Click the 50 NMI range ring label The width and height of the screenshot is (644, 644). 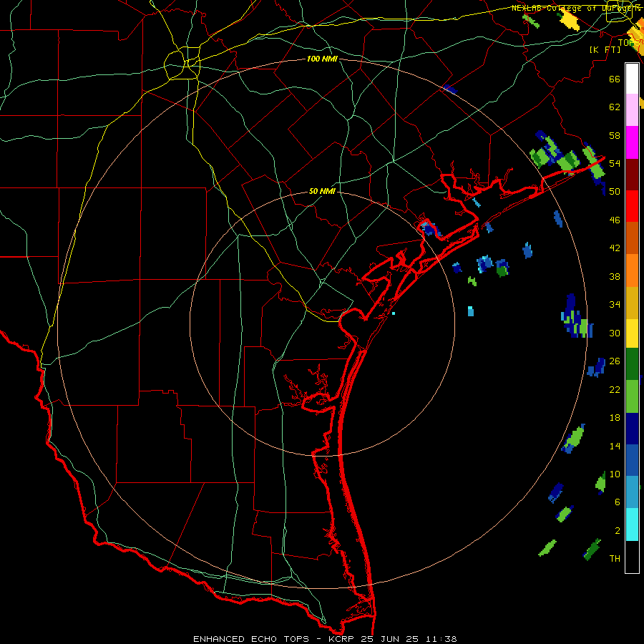[322, 191]
